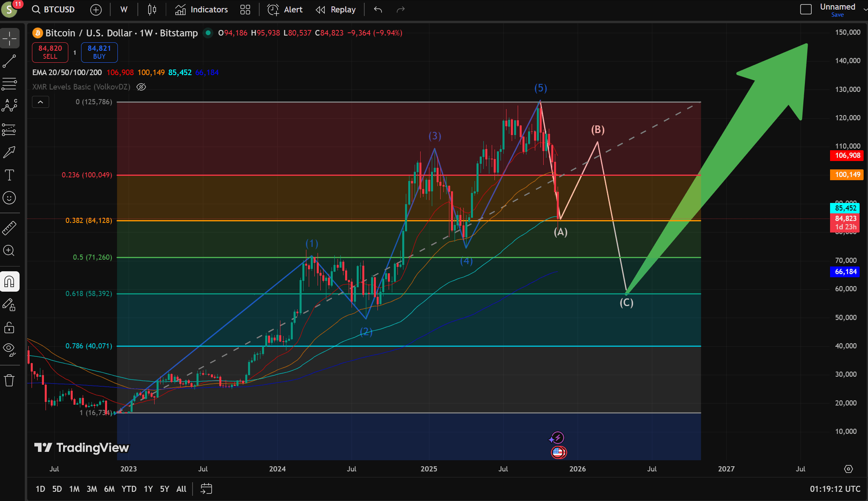
Task: Select the trend line drawing tool
Action: coord(10,61)
